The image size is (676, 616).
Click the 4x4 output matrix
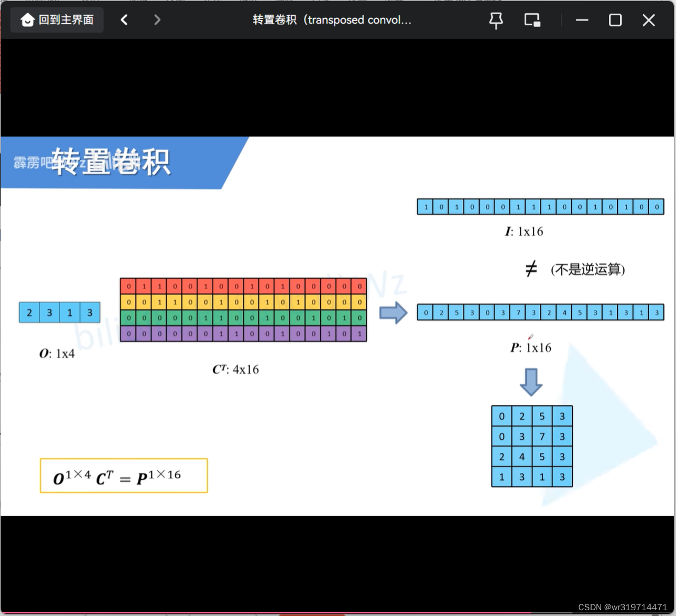(x=531, y=446)
